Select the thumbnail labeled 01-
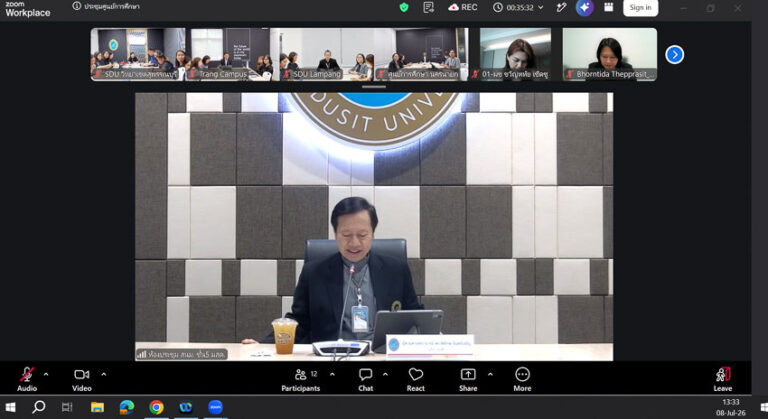Viewport: 768px width, 419px height. pos(515,54)
